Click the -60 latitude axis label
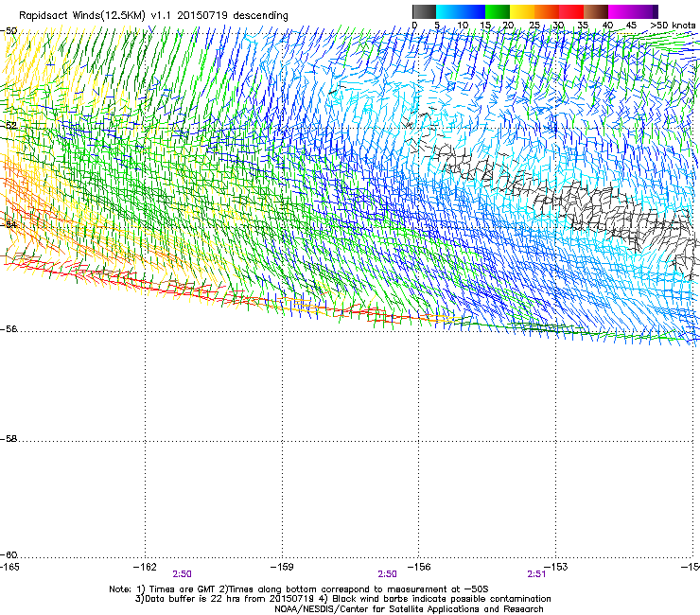The width and height of the screenshot is (700, 615). click(x=9, y=555)
